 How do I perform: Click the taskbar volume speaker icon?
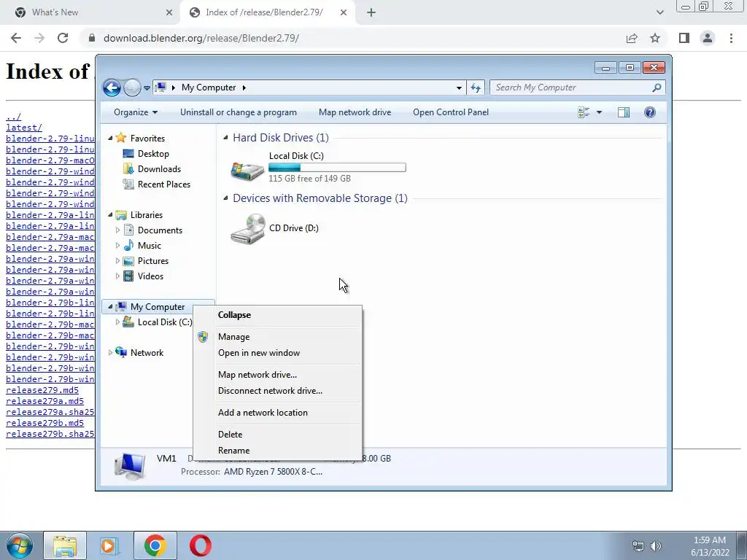[x=656, y=546]
